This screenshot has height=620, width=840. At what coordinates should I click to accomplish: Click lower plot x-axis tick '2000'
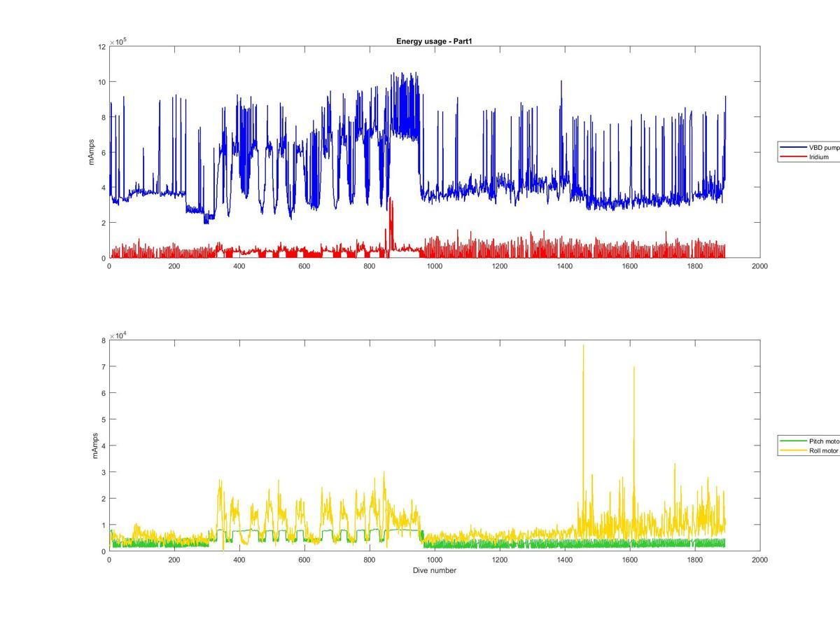(x=760, y=560)
